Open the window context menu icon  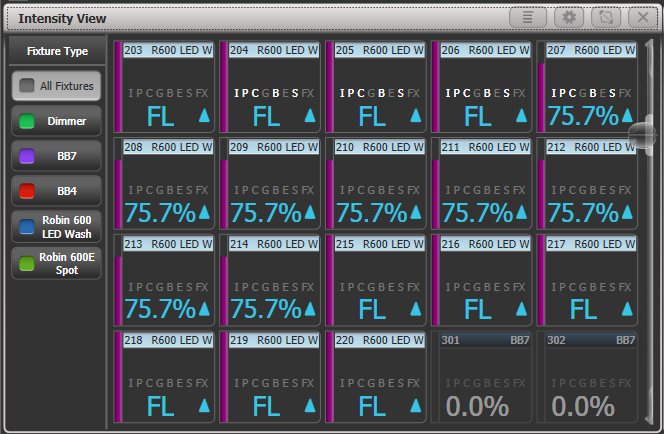pos(528,18)
